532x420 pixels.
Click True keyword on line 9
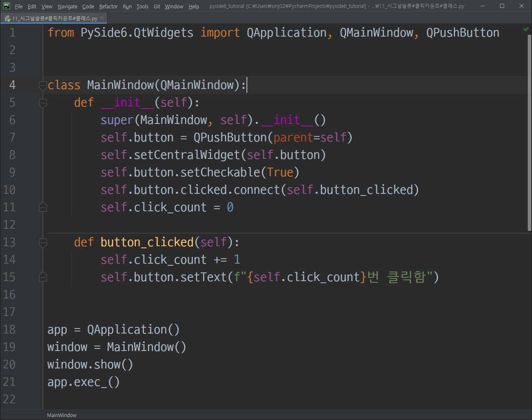280,172
